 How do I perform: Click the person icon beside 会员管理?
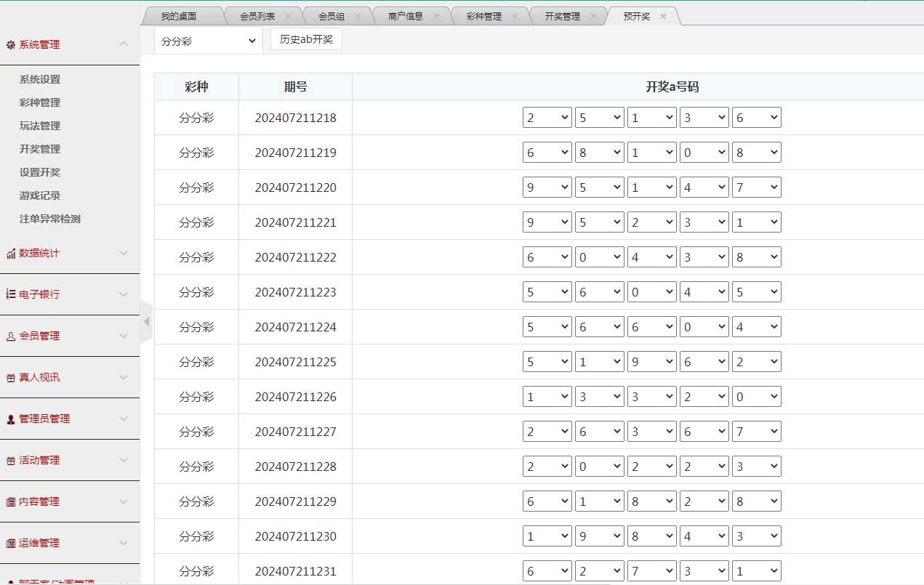[11, 336]
